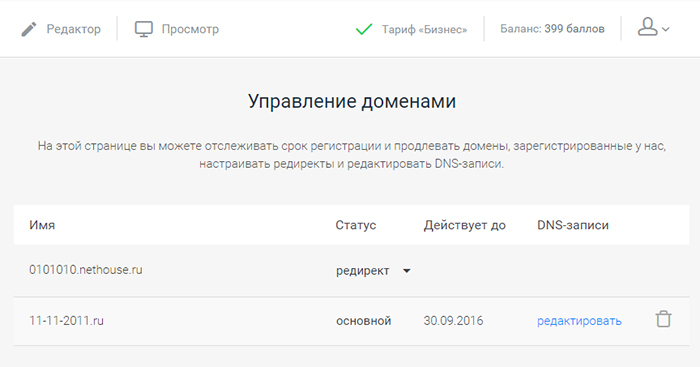Select the 0101010.nethouse.ru domain name
700x367 pixels.
coord(86,270)
